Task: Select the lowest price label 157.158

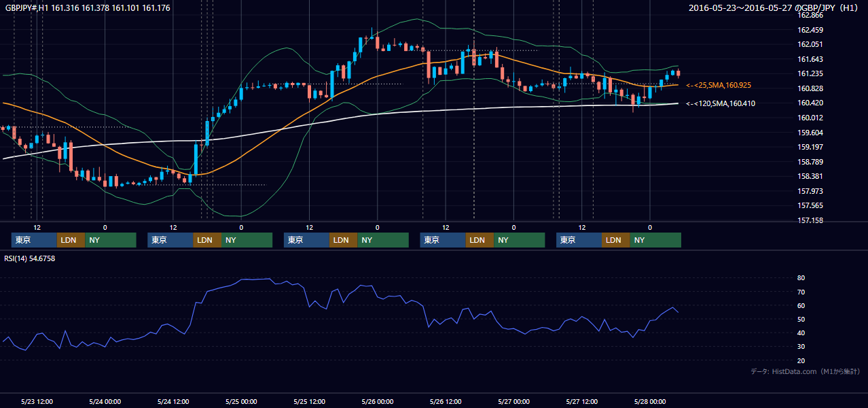Action: point(810,220)
